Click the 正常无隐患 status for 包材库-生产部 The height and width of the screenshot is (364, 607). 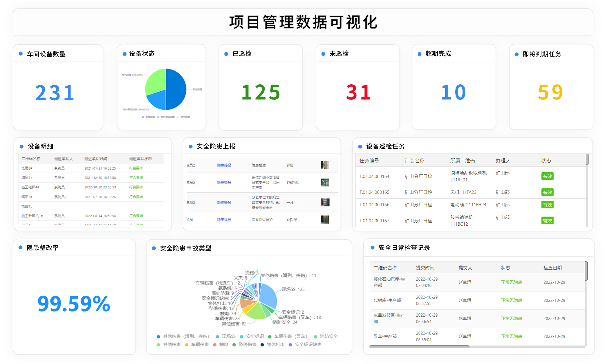pyautogui.click(x=511, y=300)
